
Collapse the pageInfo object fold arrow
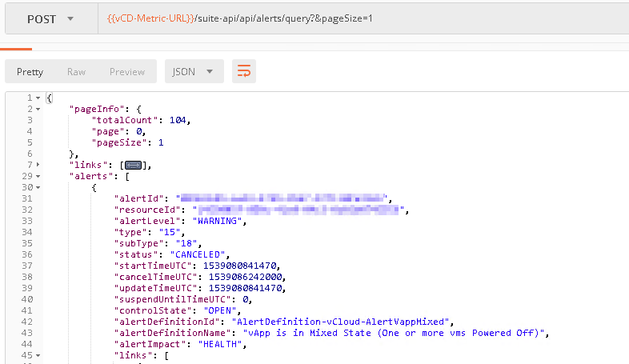38,109
